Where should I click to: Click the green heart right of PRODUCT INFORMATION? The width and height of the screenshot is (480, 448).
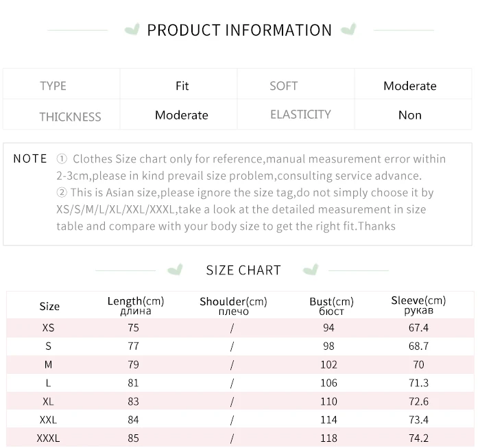click(x=348, y=30)
